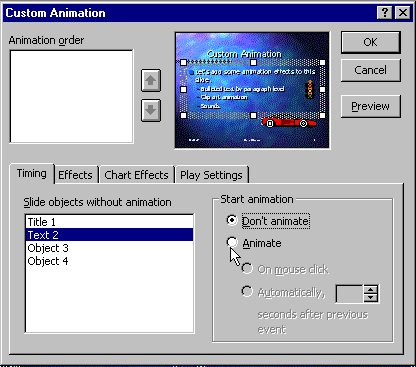
Task: Click the traffic light object in preview
Action: point(310,89)
